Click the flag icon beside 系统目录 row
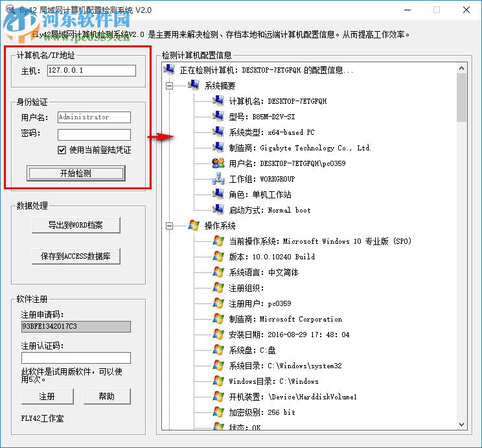This screenshot has width=482, height=448. pos(218,365)
